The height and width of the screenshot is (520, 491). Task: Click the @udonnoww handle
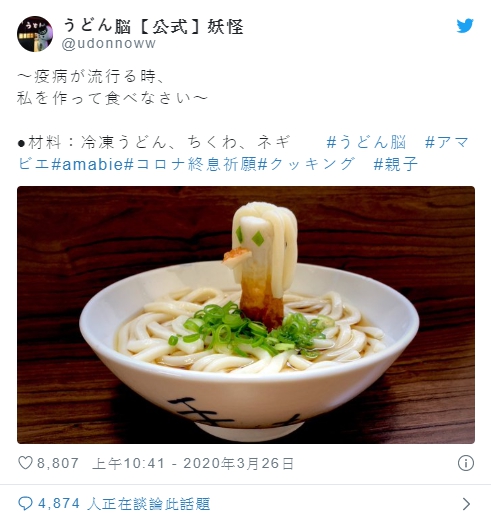(x=109, y=44)
